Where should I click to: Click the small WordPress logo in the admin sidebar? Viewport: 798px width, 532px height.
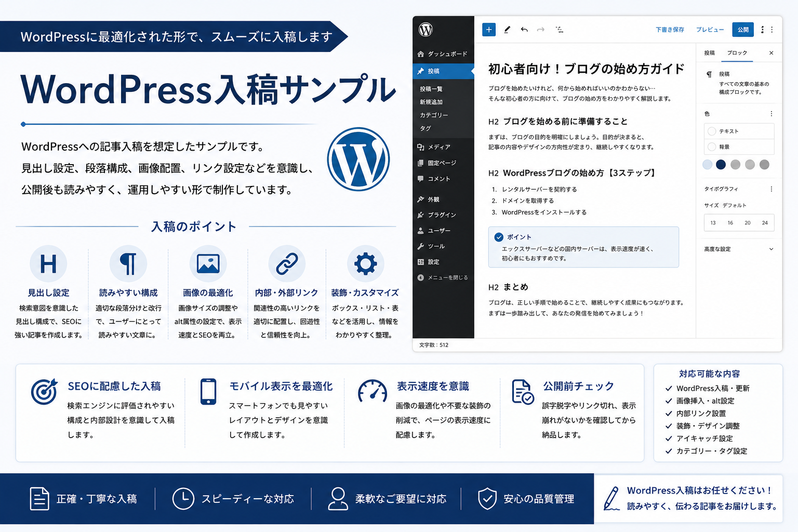[425, 30]
